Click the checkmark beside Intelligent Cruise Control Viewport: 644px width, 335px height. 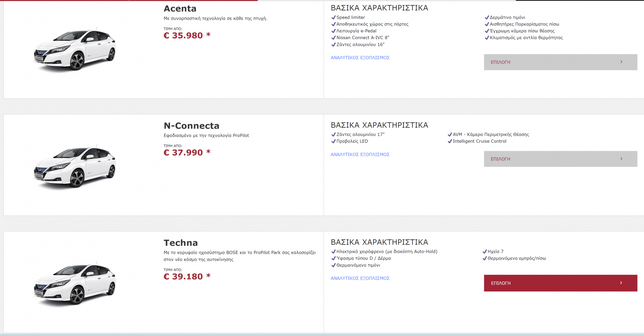(450, 141)
